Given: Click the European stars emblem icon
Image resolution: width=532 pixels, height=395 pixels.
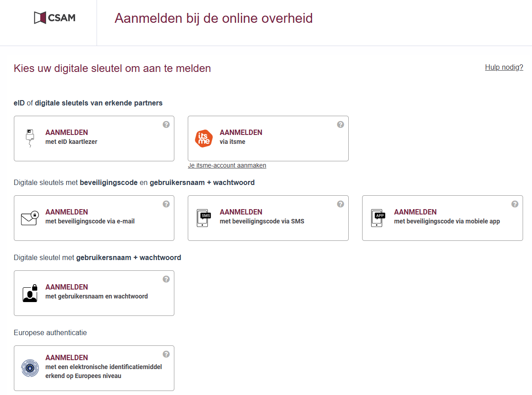Looking at the screenshot, I should [x=30, y=368].
